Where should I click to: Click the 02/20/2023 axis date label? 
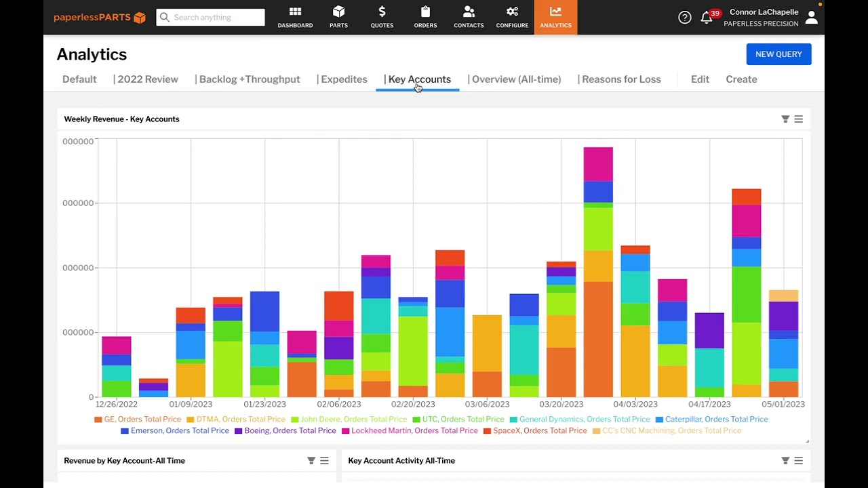(413, 405)
